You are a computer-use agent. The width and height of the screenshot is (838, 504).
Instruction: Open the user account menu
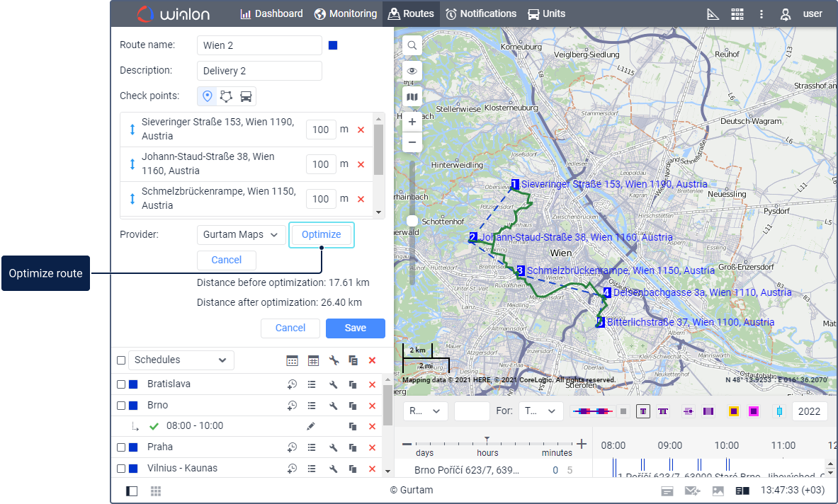coord(801,14)
